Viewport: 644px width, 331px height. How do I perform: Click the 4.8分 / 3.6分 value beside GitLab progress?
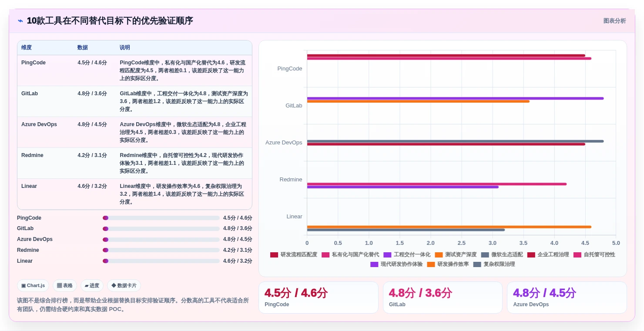[x=238, y=229]
